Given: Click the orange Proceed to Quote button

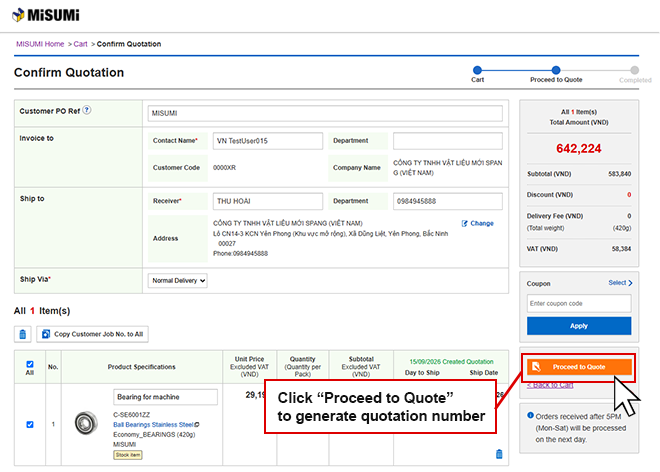Looking at the screenshot, I should [579, 367].
